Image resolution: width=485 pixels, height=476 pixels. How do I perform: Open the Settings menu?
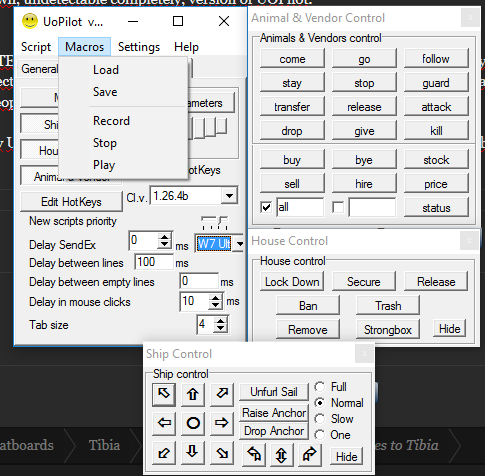[x=139, y=47]
